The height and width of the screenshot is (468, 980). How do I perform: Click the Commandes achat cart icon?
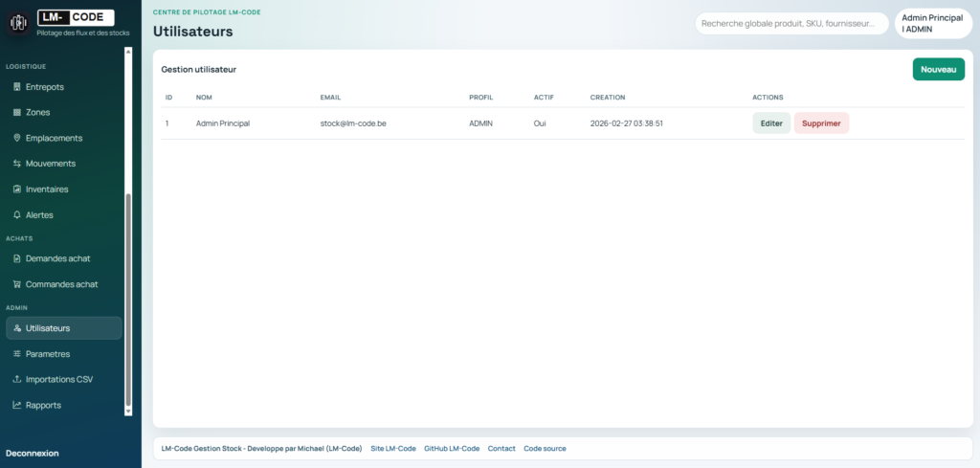[x=17, y=284]
